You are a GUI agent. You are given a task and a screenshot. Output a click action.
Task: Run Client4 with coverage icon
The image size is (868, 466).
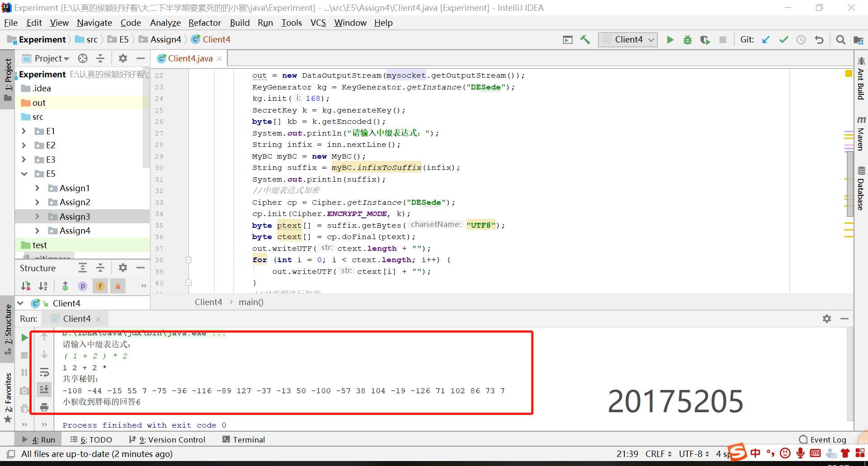(705, 40)
